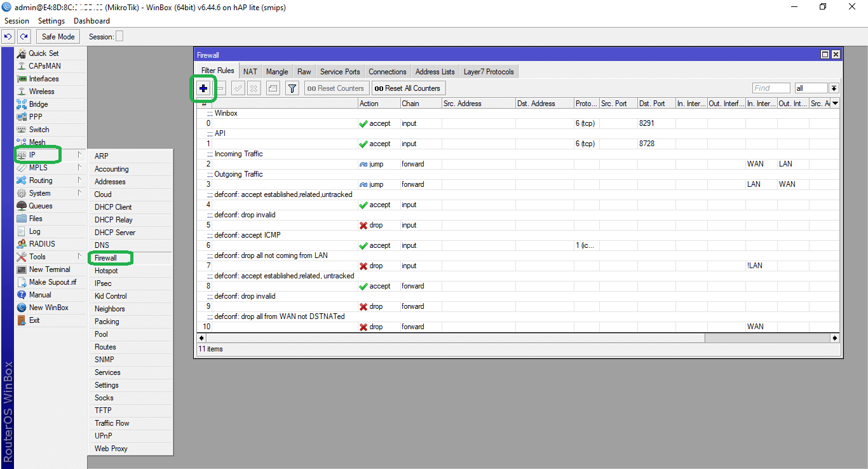Switch to the Mangle tab
Viewport: 868px width, 469px height.
point(277,72)
